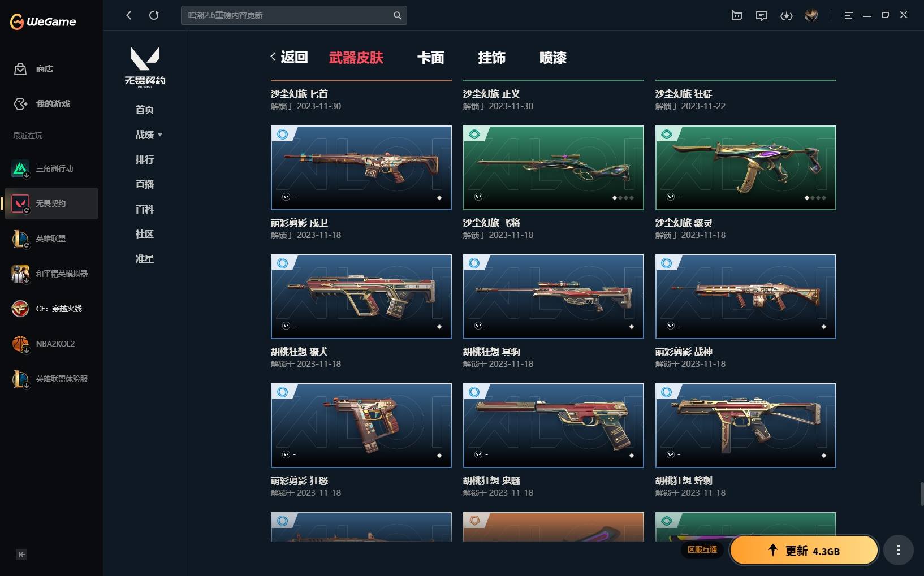
Task: Select 英雄联盟 in the sidebar
Action: click(51, 239)
